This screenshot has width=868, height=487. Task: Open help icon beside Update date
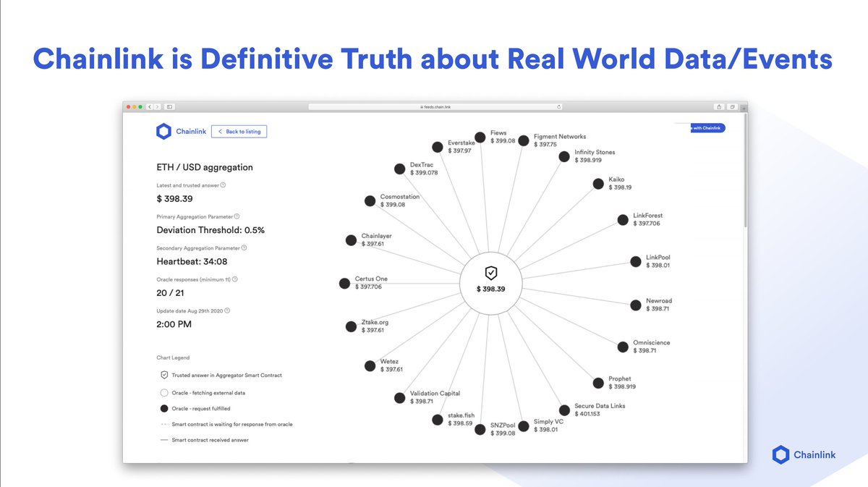tap(228, 310)
